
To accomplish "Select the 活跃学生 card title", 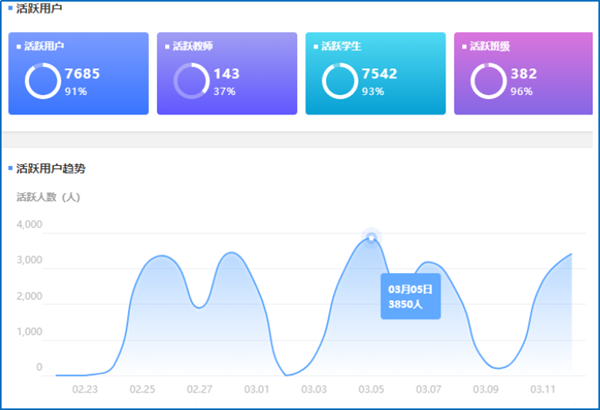I will [x=341, y=46].
